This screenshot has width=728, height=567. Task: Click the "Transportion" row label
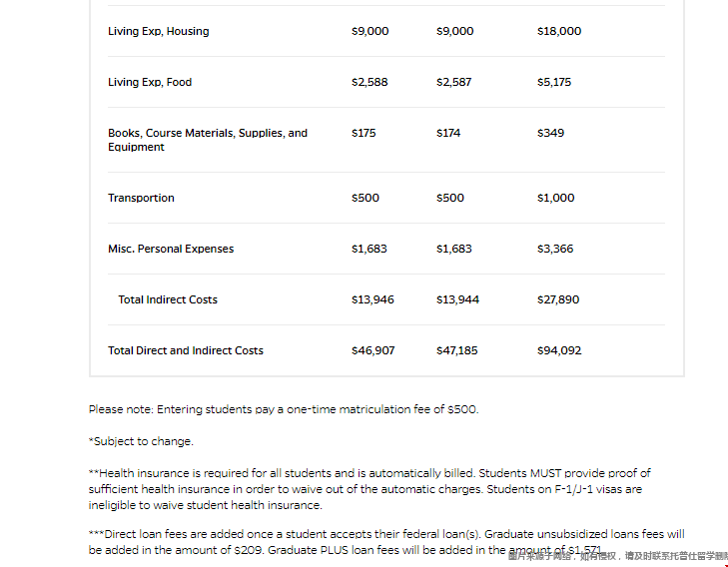141,198
